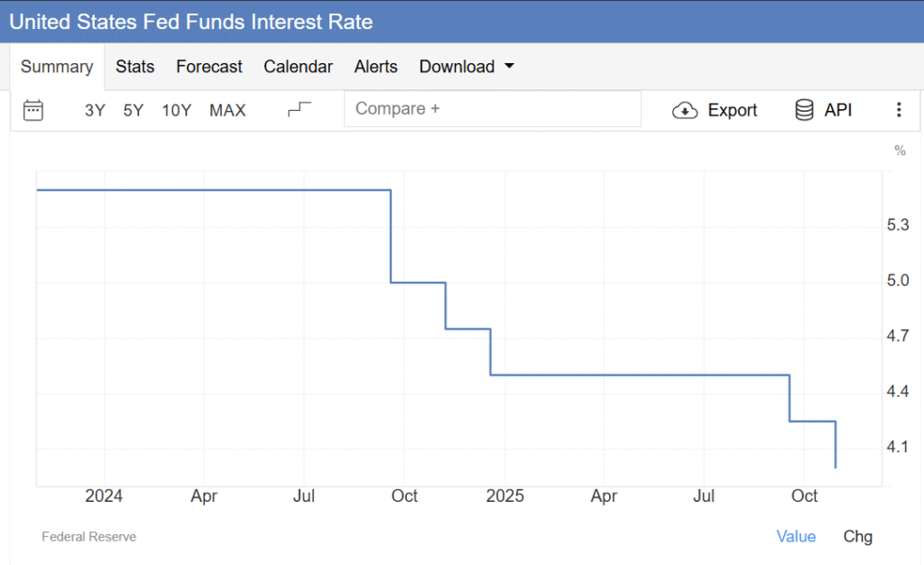Select the 3Y time range
Screen dimensions: 924x565
pyautogui.click(x=95, y=110)
